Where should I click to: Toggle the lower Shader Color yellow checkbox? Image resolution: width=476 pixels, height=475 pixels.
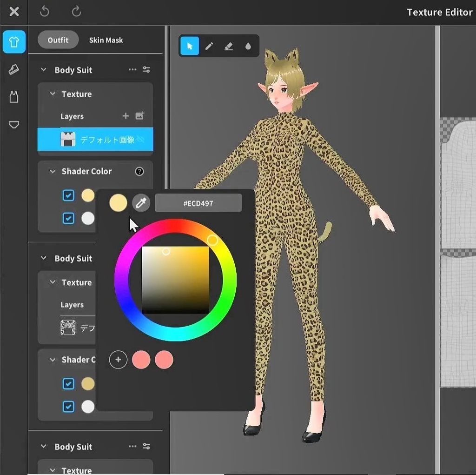(68, 383)
